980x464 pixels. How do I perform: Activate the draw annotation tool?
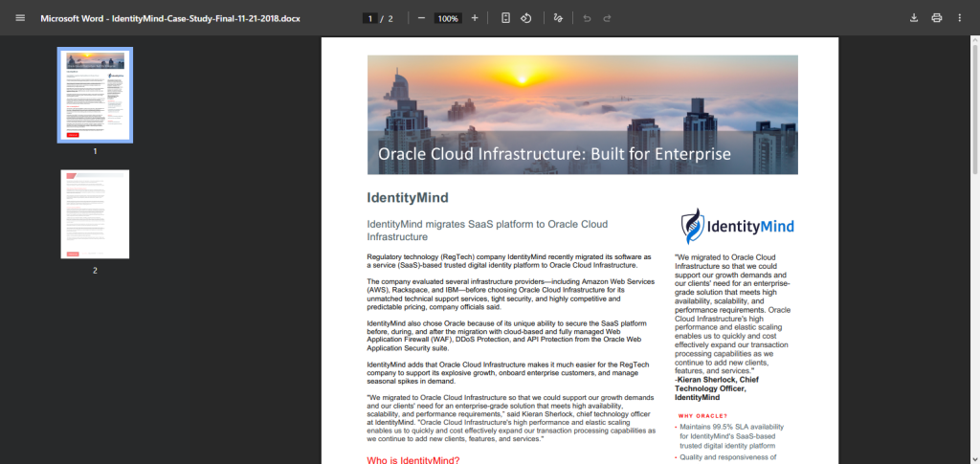[x=558, y=18]
